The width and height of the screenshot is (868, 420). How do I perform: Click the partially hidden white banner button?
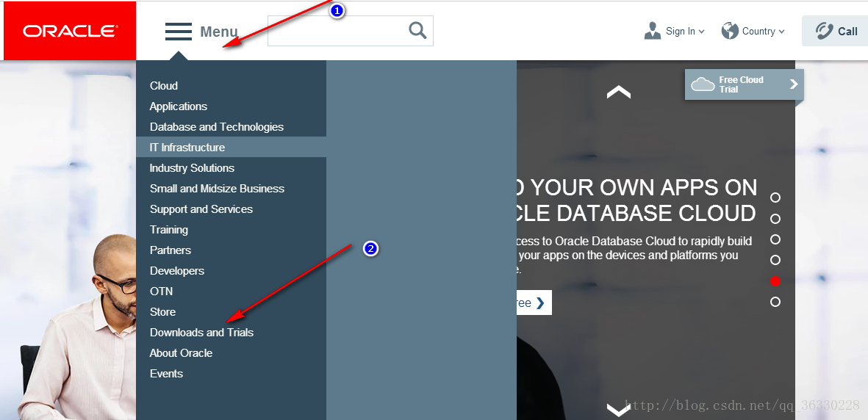click(x=534, y=303)
